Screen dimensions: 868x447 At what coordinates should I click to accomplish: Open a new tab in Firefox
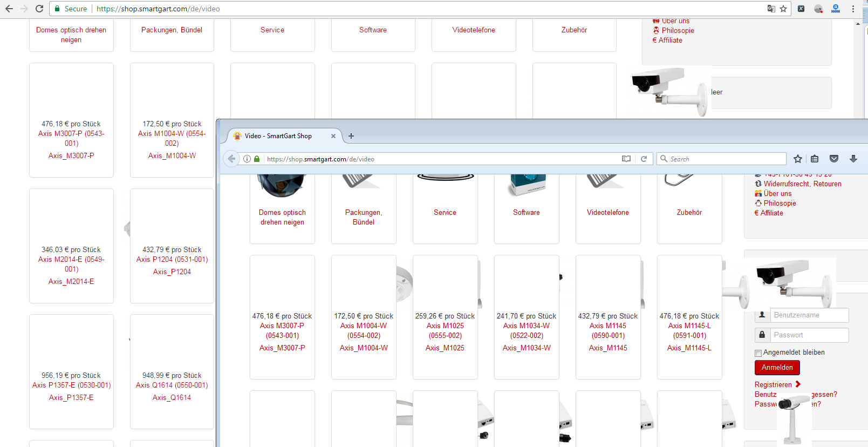coord(351,136)
